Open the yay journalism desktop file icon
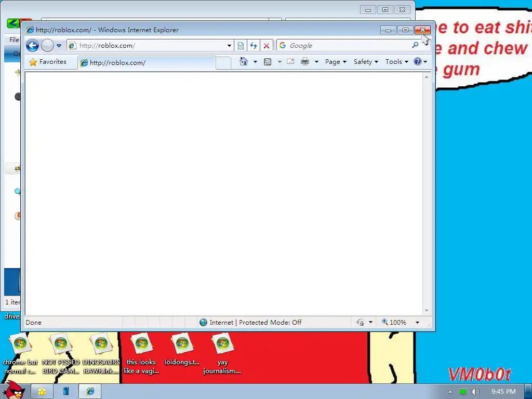532x399 pixels. coord(222,354)
